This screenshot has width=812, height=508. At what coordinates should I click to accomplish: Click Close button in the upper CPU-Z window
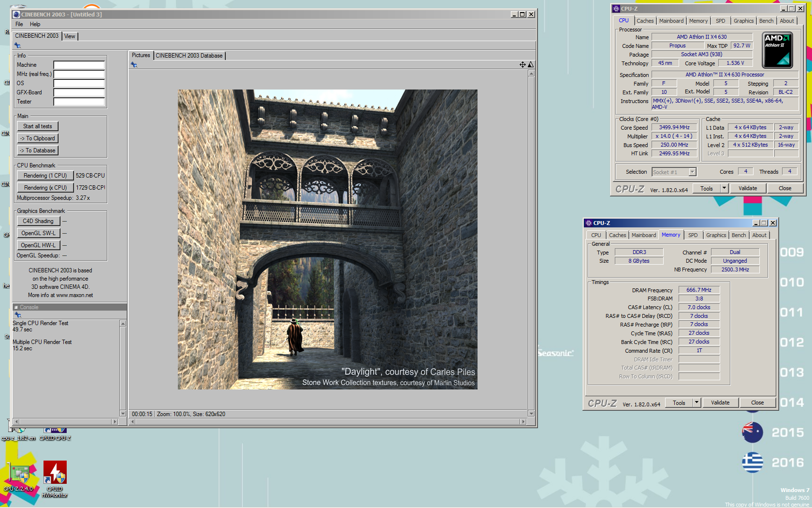[785, 189]
